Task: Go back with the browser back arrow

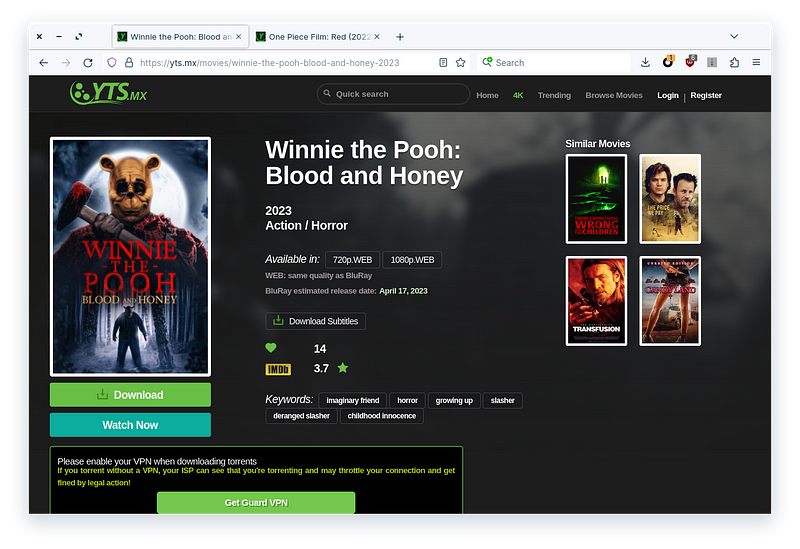Action: [x=43, y=63]
